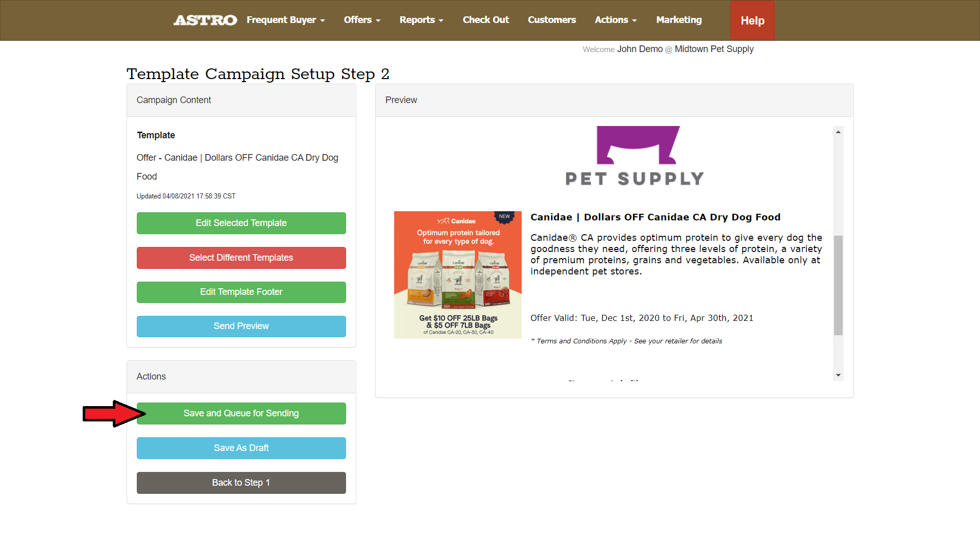The image size is (980, 551).
Task: Open the Customers menu item
Action: [552, 20]
